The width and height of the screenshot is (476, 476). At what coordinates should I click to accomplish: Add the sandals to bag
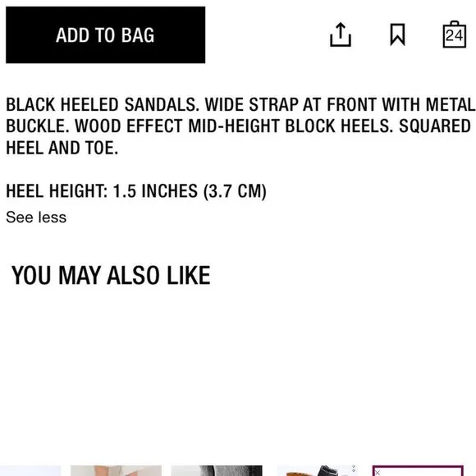105,35
